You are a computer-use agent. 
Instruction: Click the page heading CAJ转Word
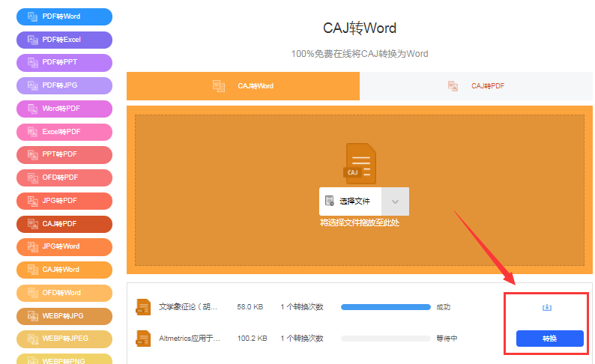tap(360, 28)
